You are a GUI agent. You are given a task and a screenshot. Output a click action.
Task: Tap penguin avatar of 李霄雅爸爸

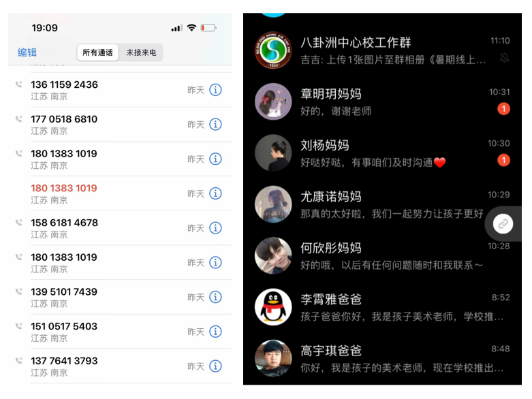[x=273, y=307]
